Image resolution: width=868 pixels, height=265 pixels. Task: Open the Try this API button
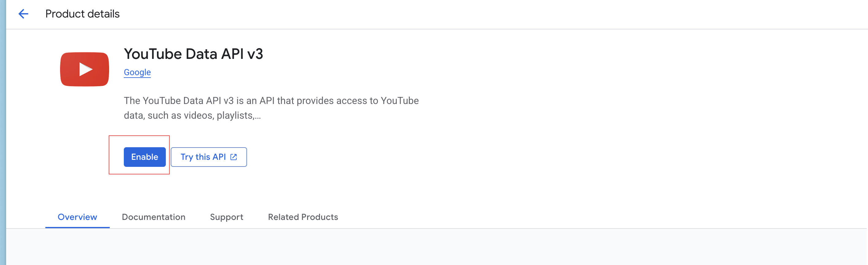point(209,157)
